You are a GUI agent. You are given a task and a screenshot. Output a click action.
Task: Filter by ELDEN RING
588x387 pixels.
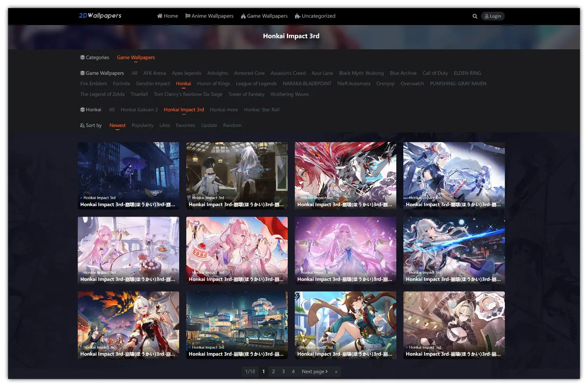tap(467, 73)
